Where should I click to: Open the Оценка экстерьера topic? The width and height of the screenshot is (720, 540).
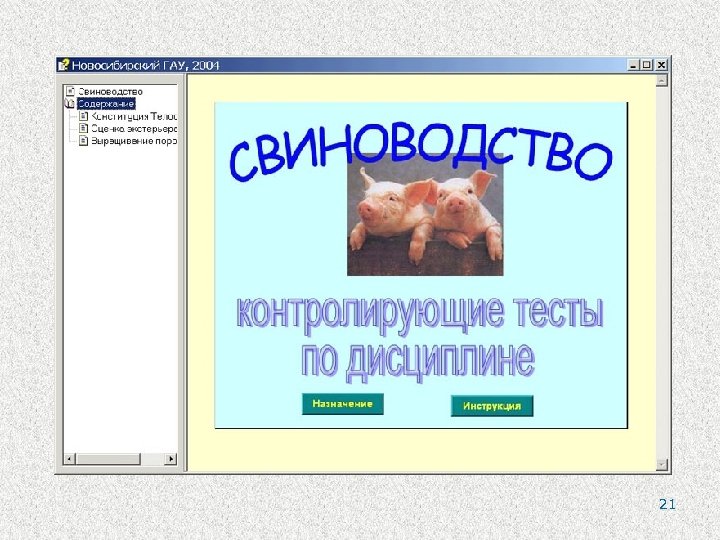[x=134, y=129]
